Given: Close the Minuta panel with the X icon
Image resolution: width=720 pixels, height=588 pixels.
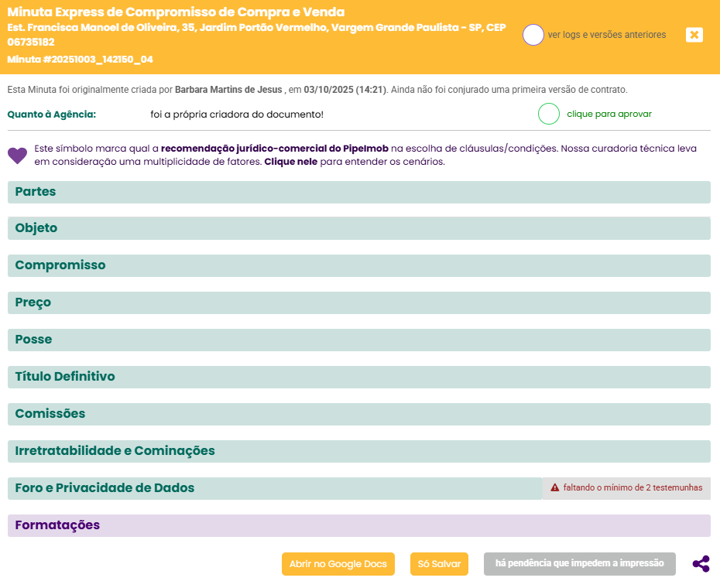Looking at the screenshot, I should [694, 35].
